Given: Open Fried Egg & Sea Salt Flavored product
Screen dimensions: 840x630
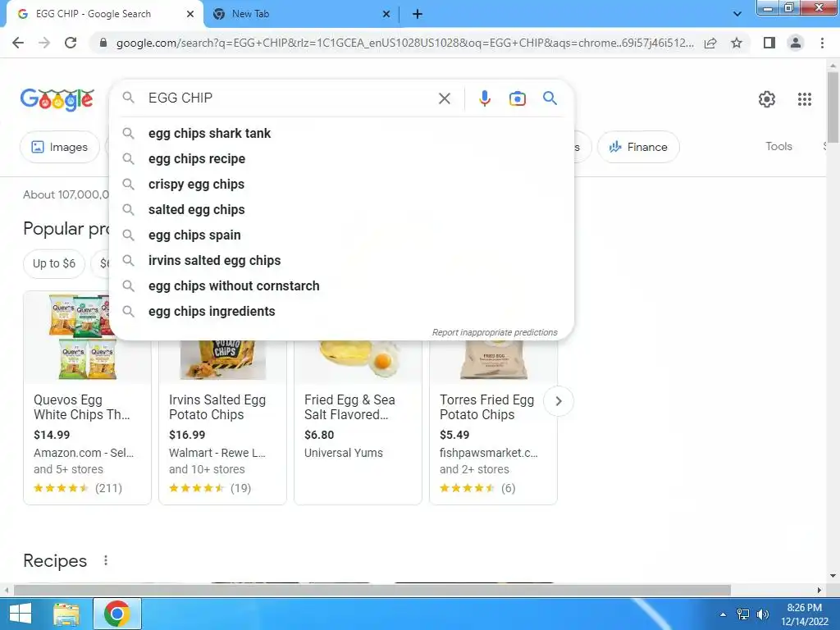Looking at the screenshot, I should [349, 407].
